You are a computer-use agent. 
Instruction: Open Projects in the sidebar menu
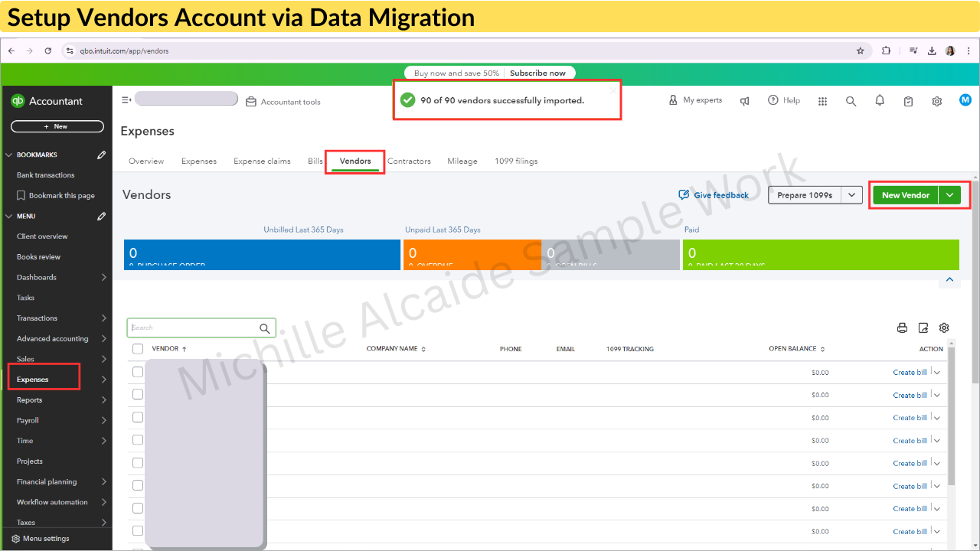pyautogui.click(x=30, y=461)
